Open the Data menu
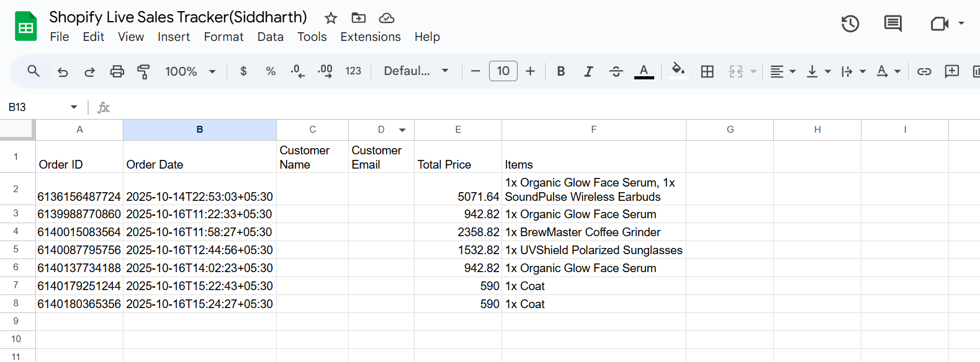 click(x=270, y=37)
